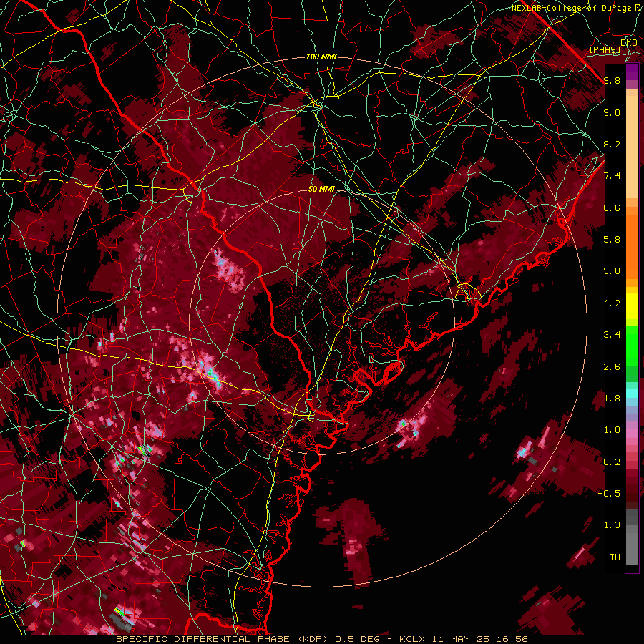The width and height of the screenshot is (644, 644).
Task: Click the 'NEXLAB-College of DuPage' credit text
Action: click(572, 8)
